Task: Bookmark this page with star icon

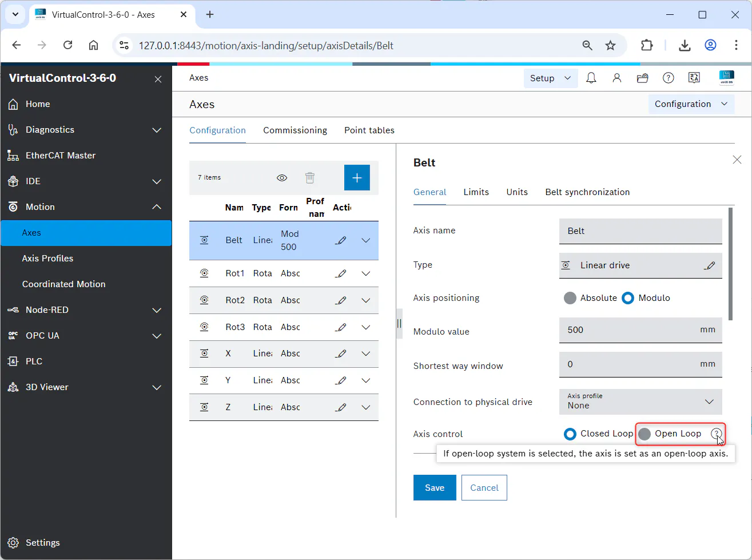Action: pyautogui.click(x=611, y=45)
